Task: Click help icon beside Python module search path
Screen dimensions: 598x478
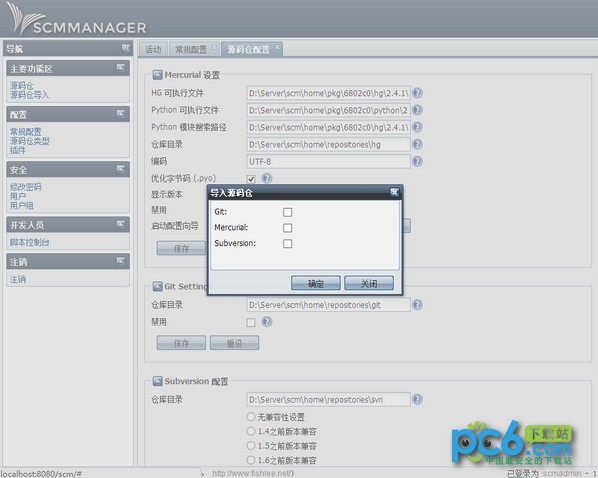Action: (x=418, y=127)
